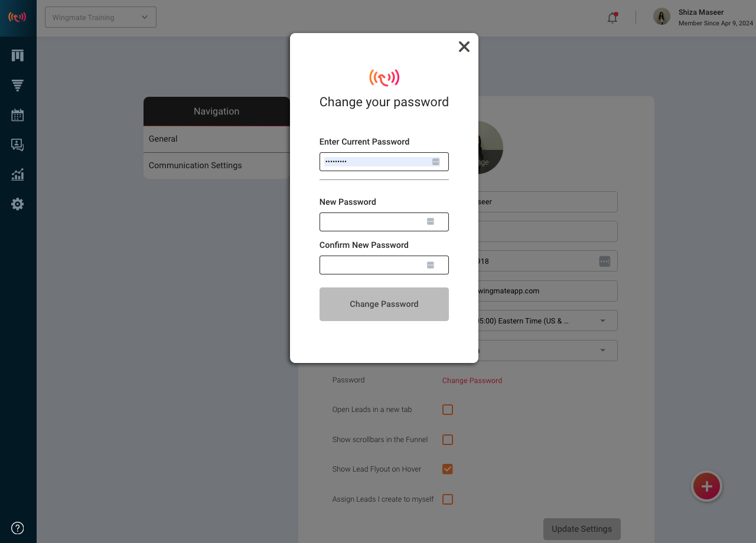
Task: Open the calendar icon in sidebar
Action: 18,115
